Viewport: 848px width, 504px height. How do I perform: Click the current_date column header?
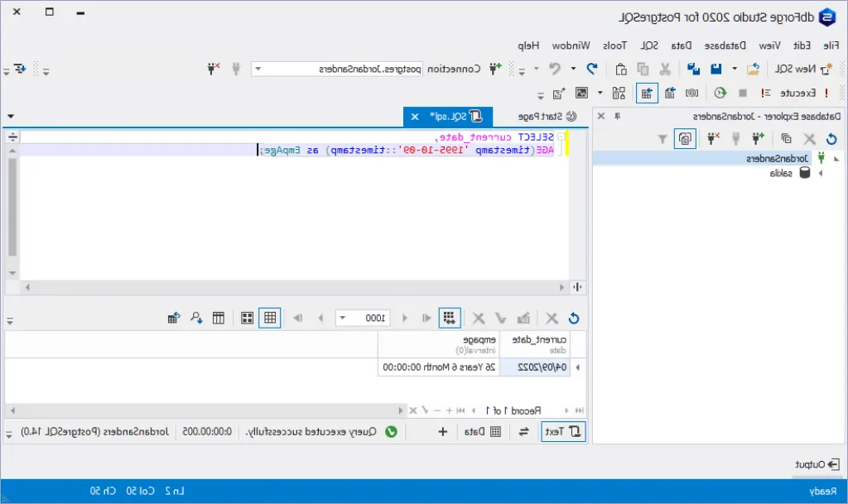pyautogui.click(x=535, y=344)
